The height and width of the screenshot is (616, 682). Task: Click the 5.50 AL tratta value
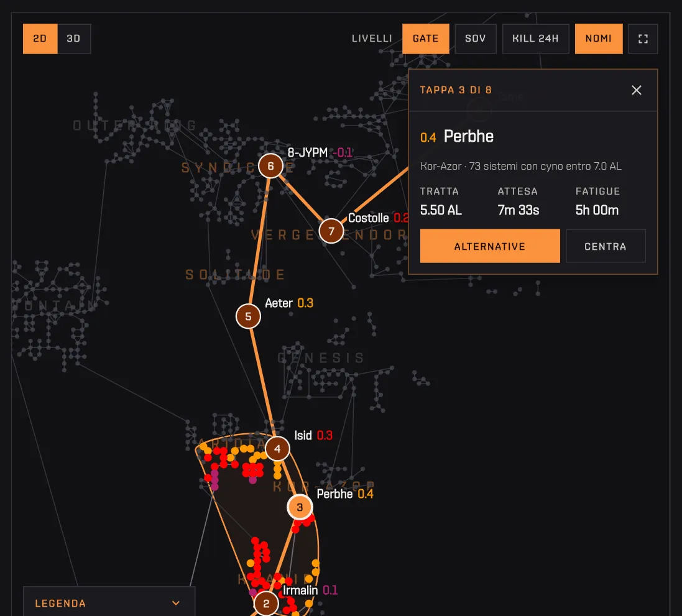(x=441, y=210)
